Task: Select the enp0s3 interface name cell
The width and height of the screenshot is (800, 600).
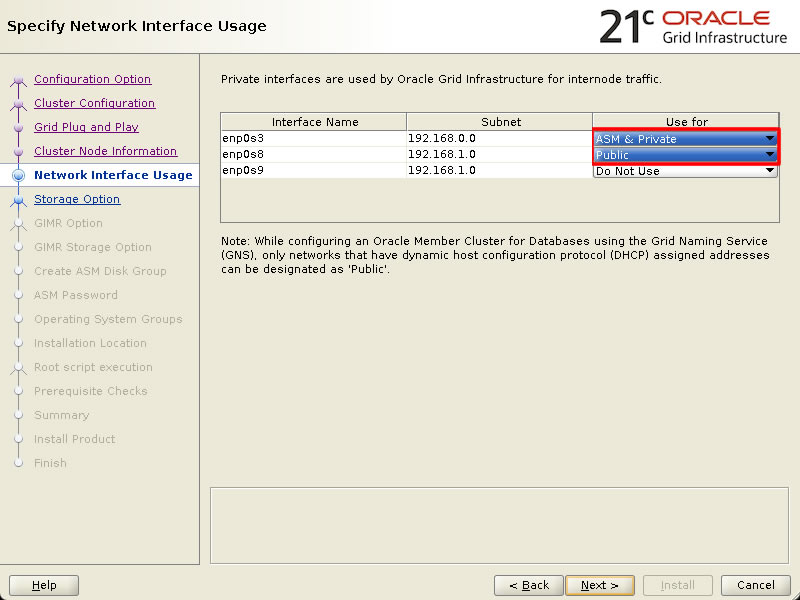Action: click(314, 138)
